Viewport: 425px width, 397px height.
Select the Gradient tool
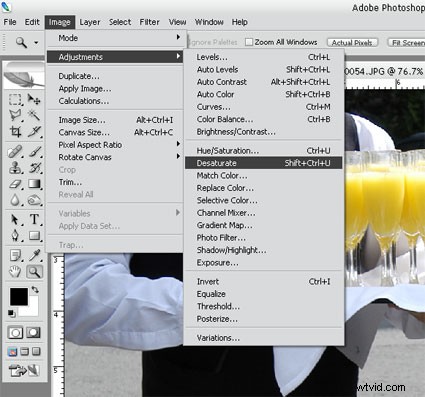(34, 184)
